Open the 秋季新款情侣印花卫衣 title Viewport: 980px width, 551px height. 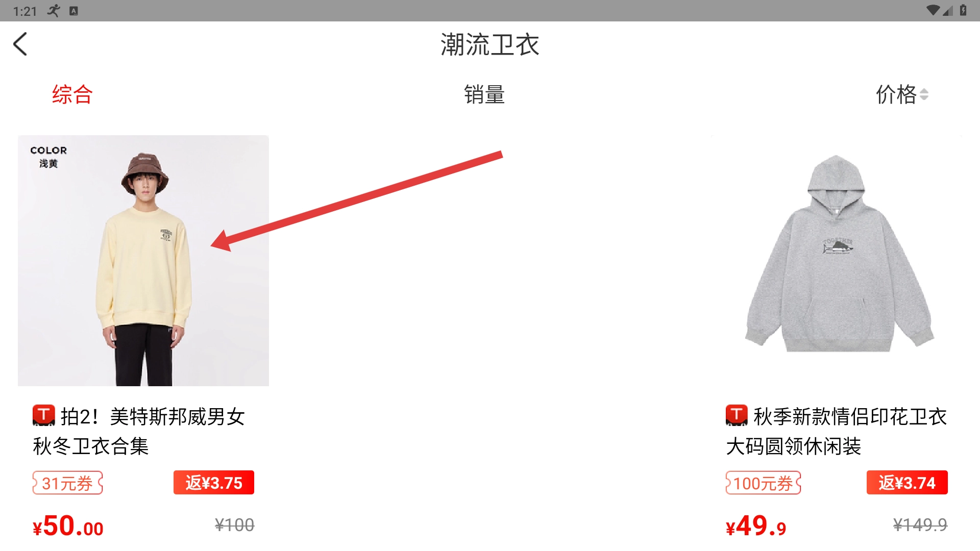click(837, 431)
